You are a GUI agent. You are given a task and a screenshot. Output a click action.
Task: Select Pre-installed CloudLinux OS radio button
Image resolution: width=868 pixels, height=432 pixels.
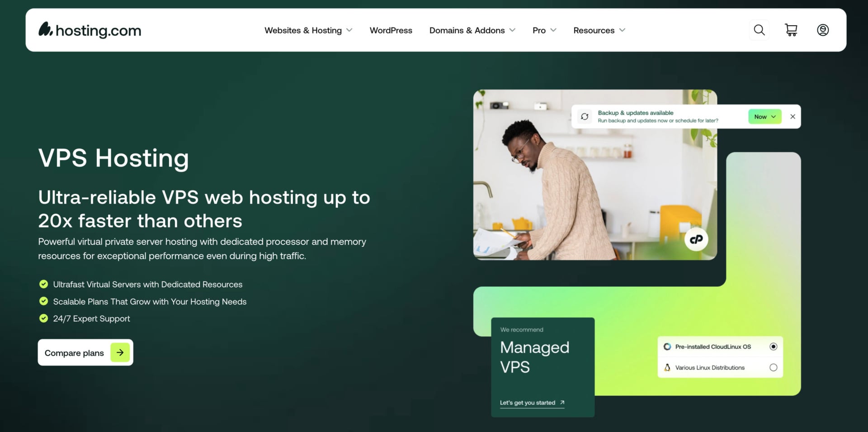click(774, 347)
